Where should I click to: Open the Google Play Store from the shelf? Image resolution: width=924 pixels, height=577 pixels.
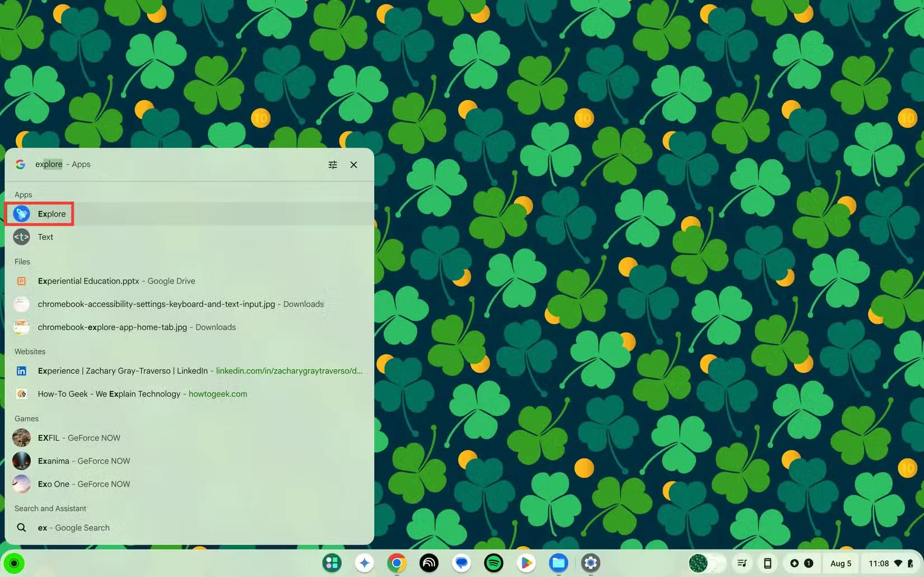click(526, 563)
